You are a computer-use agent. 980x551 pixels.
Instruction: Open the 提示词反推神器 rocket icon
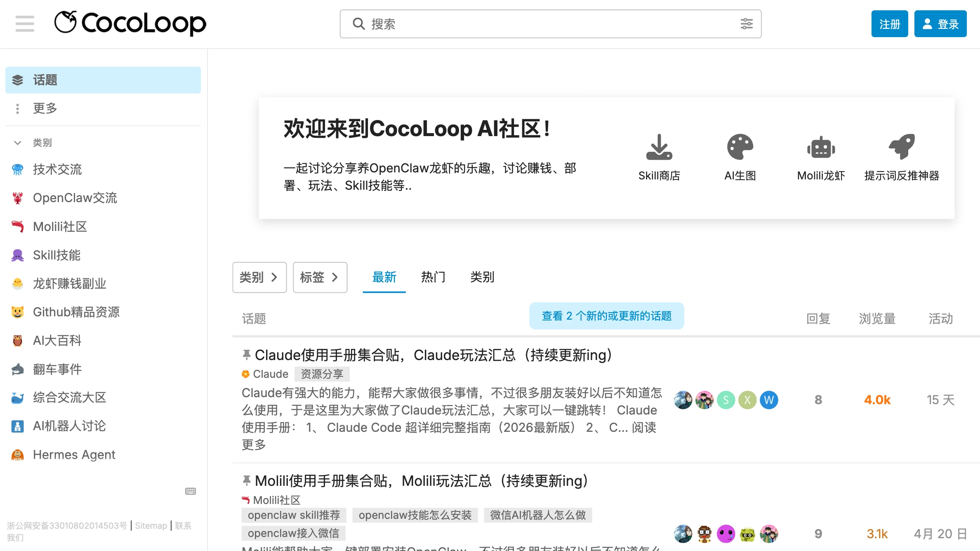click(902, 147)
